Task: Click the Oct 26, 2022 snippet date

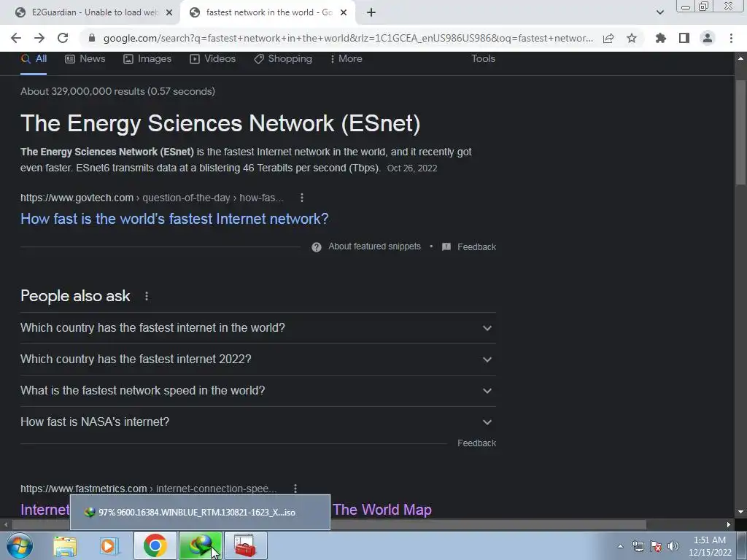Action: pos(412,168)
